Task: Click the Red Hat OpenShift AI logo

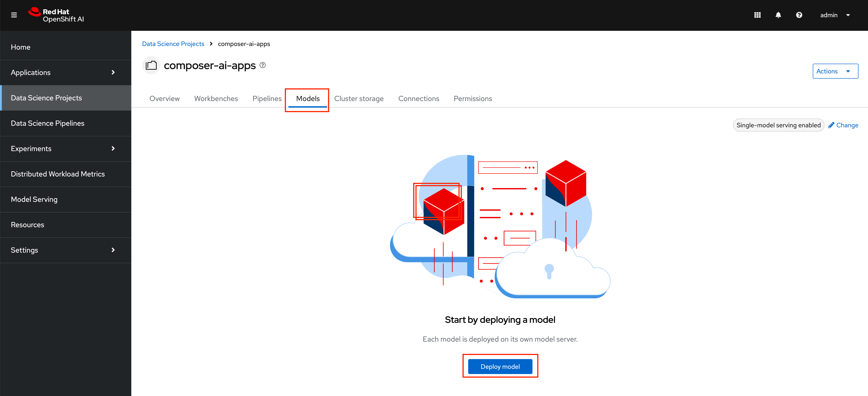Action: (x=56, y=15)
